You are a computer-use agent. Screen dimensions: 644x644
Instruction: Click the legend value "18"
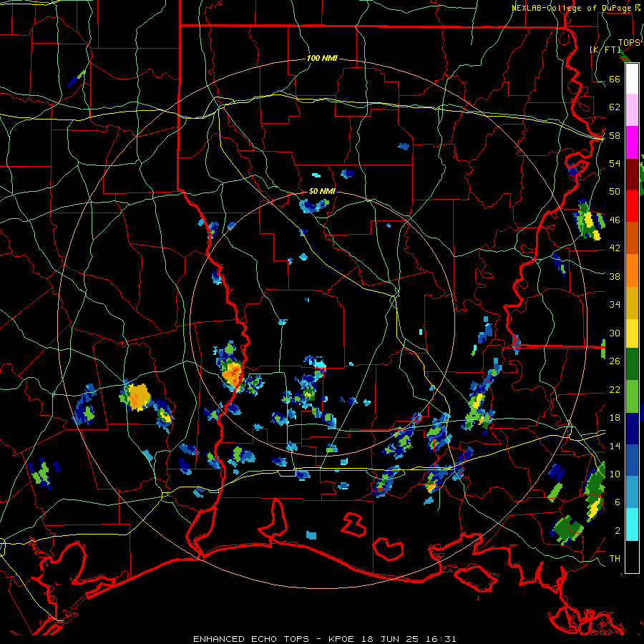615,417
